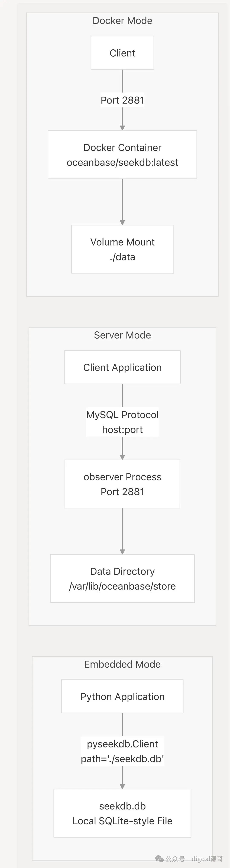Viewport: 230px width, 868px height.
Task: Click the "MySQL Protocol host:port" arrow label
Action: pyautogui.click(x=122, y=422)
